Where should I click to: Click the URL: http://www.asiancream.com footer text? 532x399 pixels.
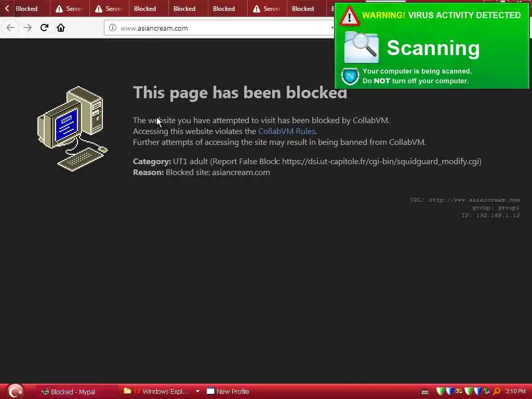pos(465,200)
